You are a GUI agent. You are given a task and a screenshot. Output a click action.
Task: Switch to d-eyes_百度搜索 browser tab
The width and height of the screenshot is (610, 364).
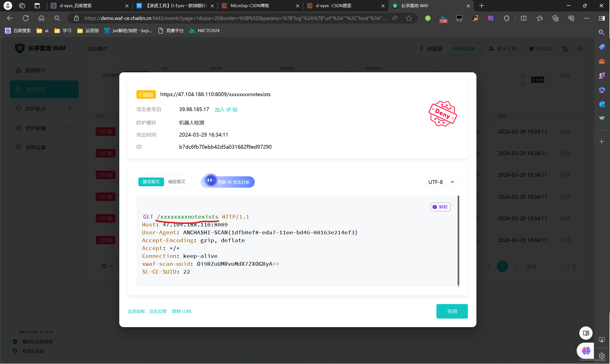pyautogui.click(x=76, y=6)
